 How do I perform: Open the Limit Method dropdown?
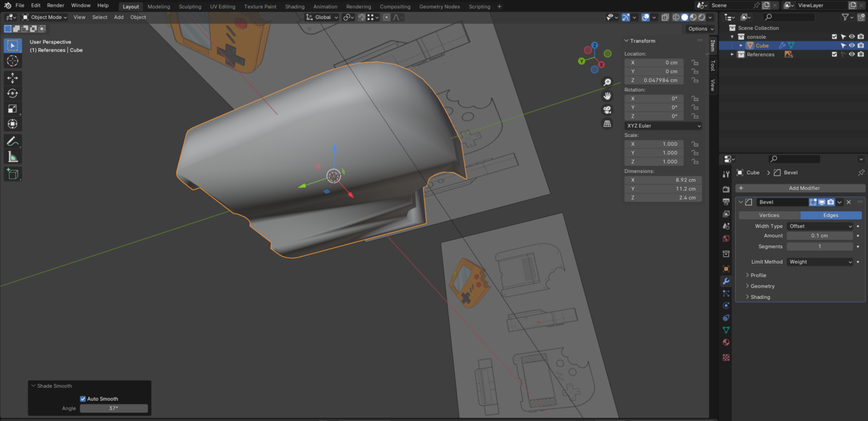tap(820, 262)
